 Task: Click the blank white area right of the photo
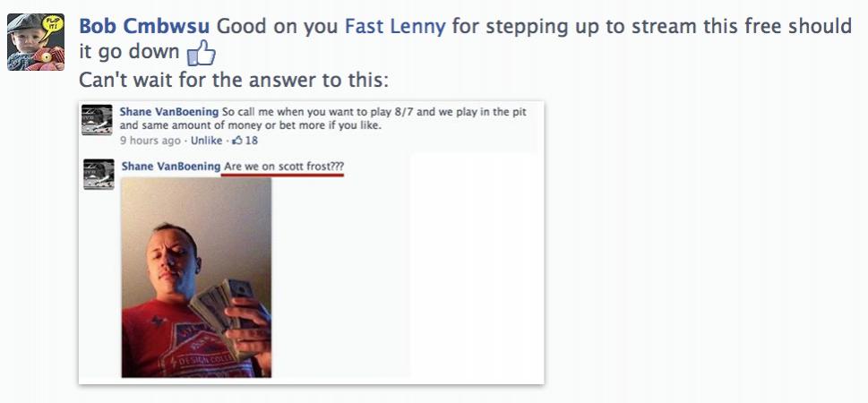[473, 269]
